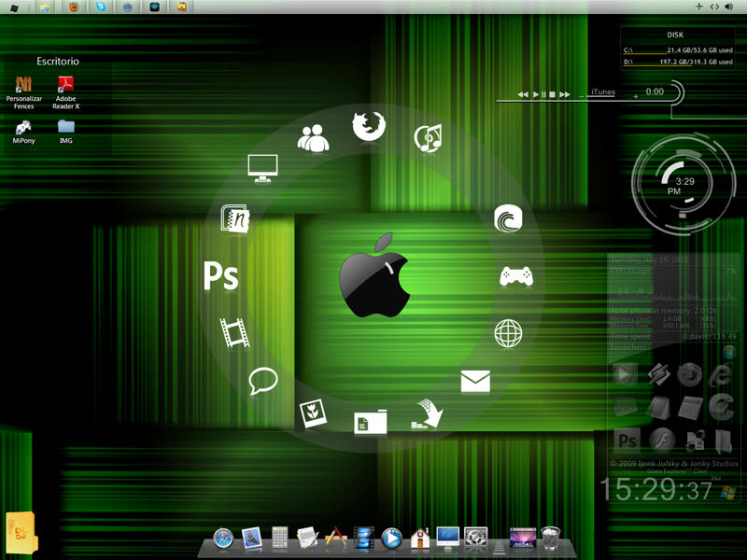
Task: Open the film strip icon in circle launcher
Action: point(234,333)
